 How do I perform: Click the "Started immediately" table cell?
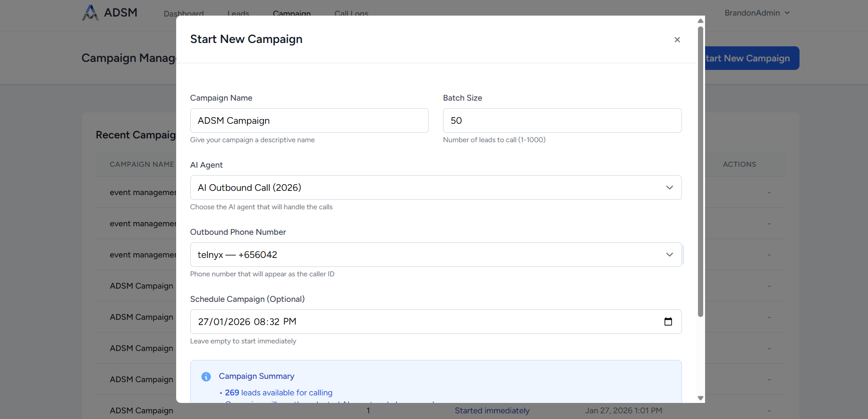[492, 410]
